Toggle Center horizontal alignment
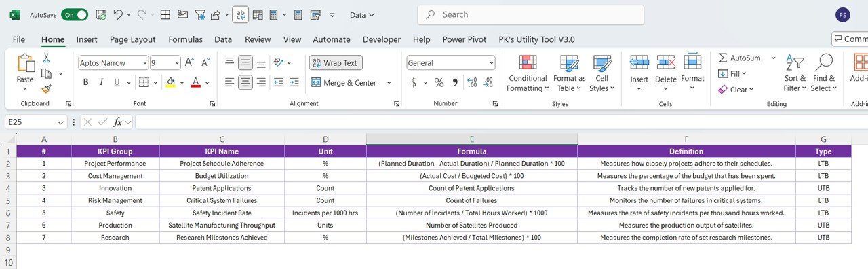The height and width of the screenshot is (269, 868). [x=245, y=82]
